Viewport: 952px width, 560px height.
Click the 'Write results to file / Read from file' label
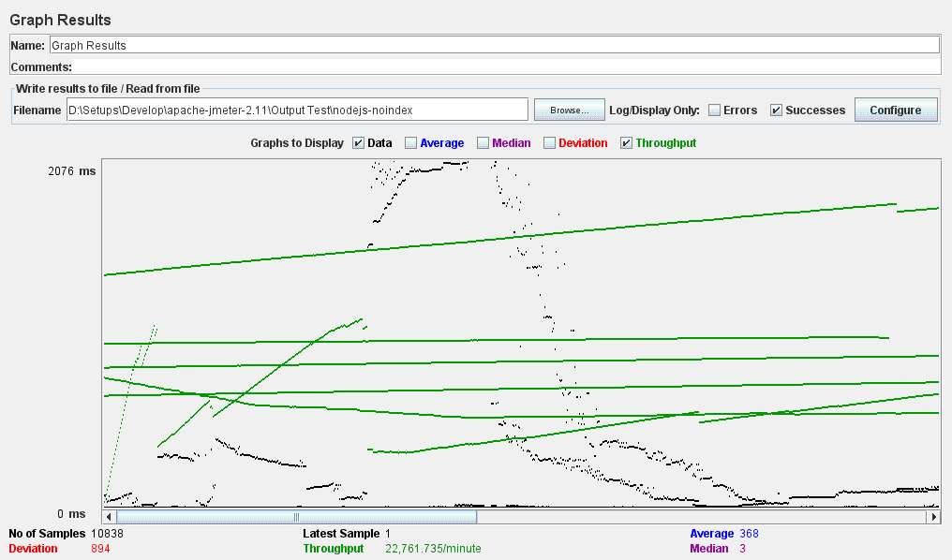tap(108, 89)
